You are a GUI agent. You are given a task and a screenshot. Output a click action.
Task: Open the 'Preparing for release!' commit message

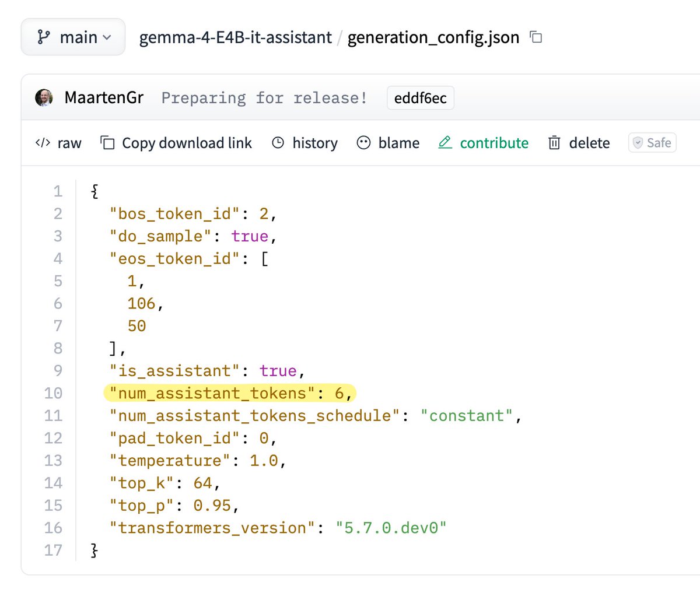point(264,98)
